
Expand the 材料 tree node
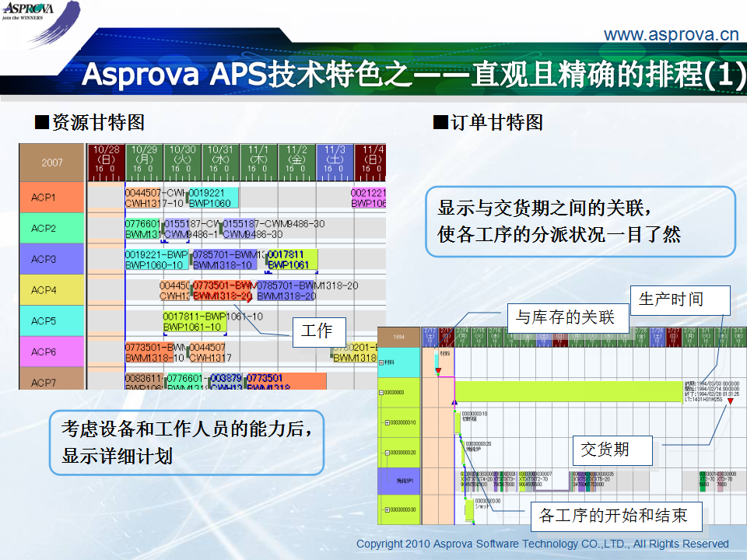tap(381, 362)
